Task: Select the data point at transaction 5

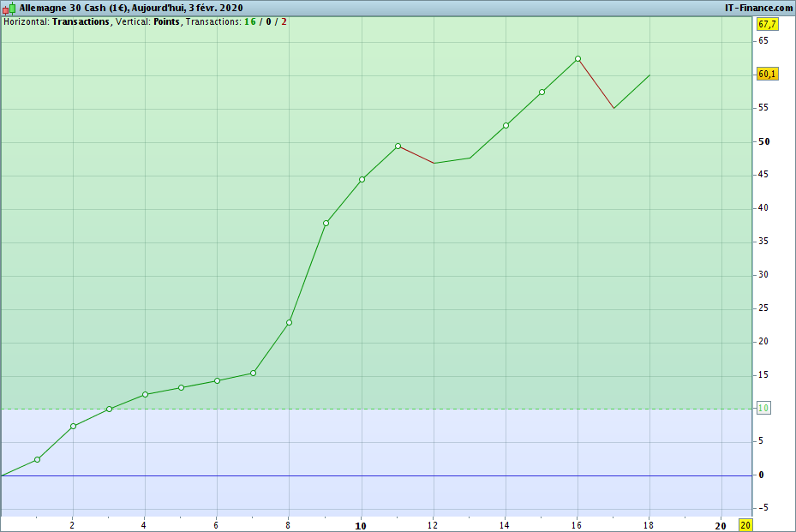Action: click(x=182, y=388)
